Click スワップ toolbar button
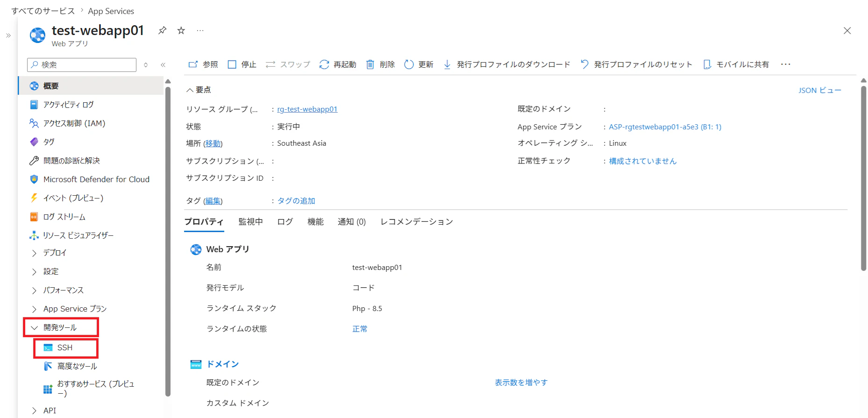Image resolution: width=868 pixels, height=418 pixels. 288,64
